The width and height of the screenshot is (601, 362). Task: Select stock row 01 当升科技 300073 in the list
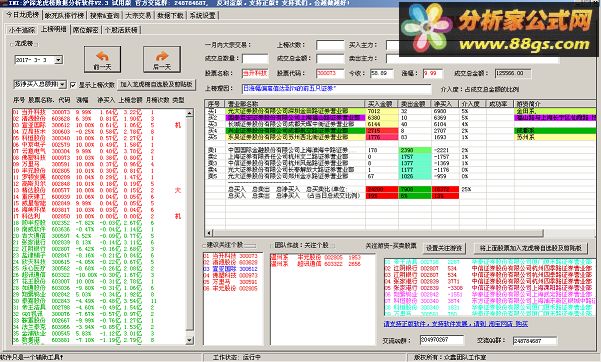(98, 112)
